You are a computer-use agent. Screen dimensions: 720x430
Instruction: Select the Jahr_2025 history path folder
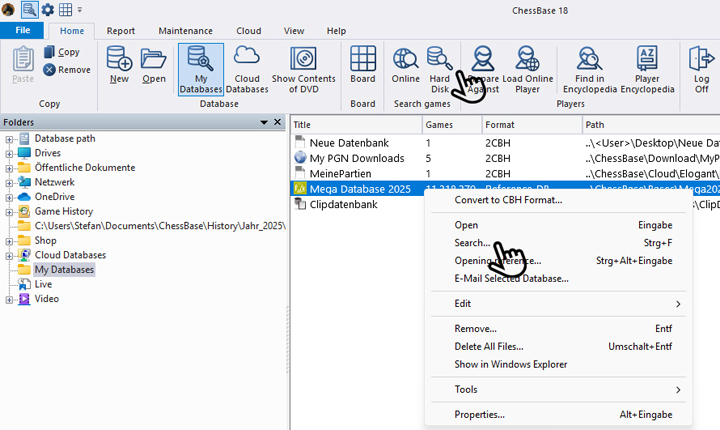tap(160, 226)
